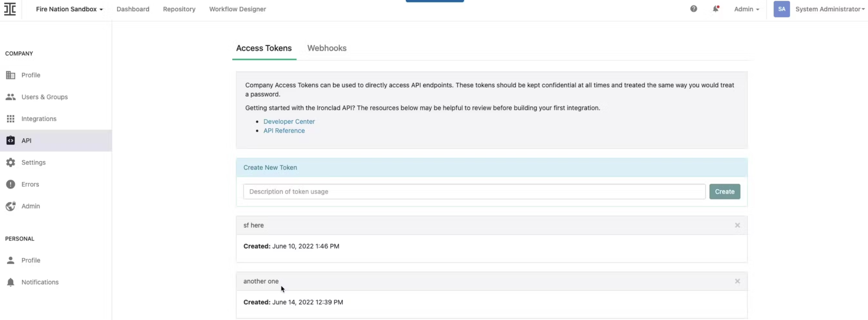Expand the Fire Nation Sandbox dropdown
Screen dimensions: 868x320
[69, 9]
